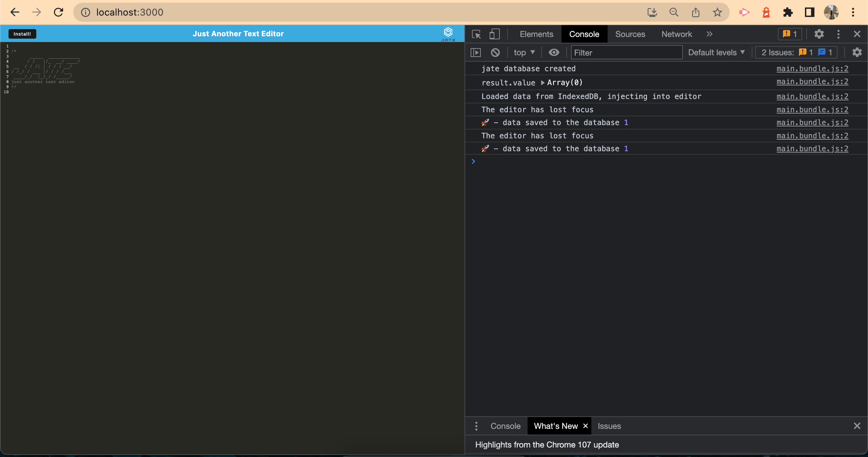
Task: Open main.bundle.js:2 source link
Action: (x=812, y=68)
